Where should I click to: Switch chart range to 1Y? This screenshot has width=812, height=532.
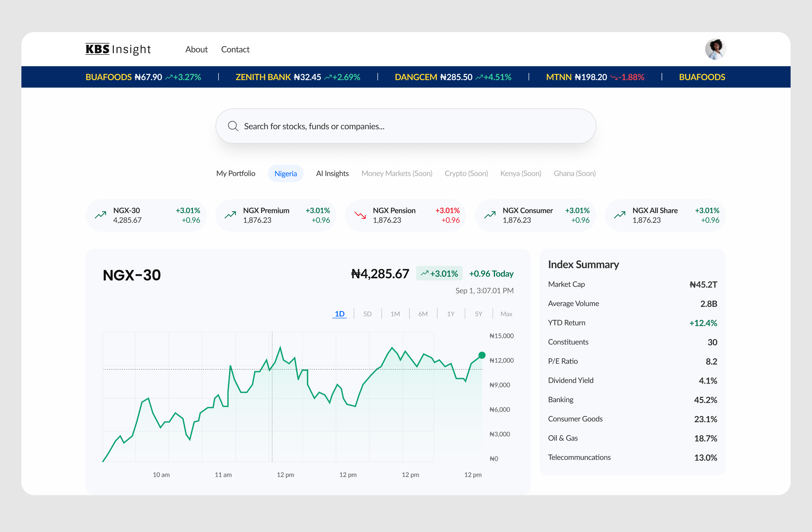(x=451, y=314)
